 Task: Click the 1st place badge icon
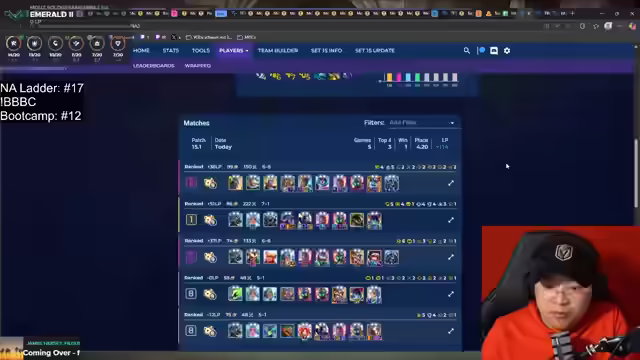191,220
